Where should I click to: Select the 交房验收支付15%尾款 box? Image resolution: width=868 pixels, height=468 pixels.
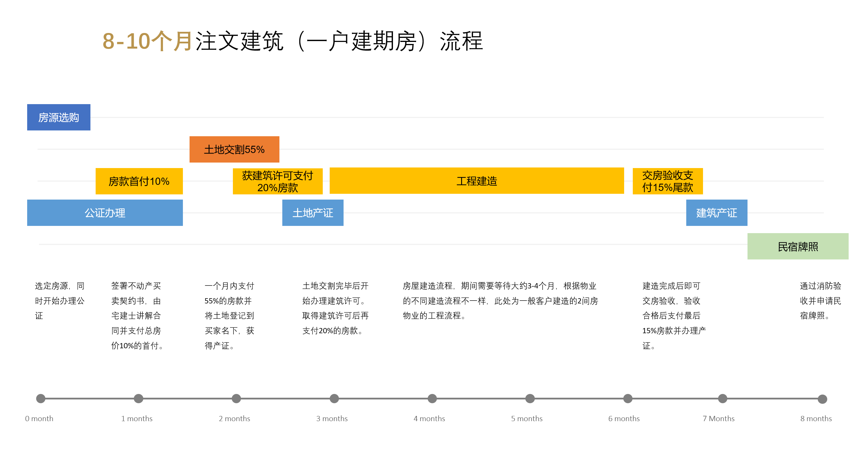(x=667, y=181)
